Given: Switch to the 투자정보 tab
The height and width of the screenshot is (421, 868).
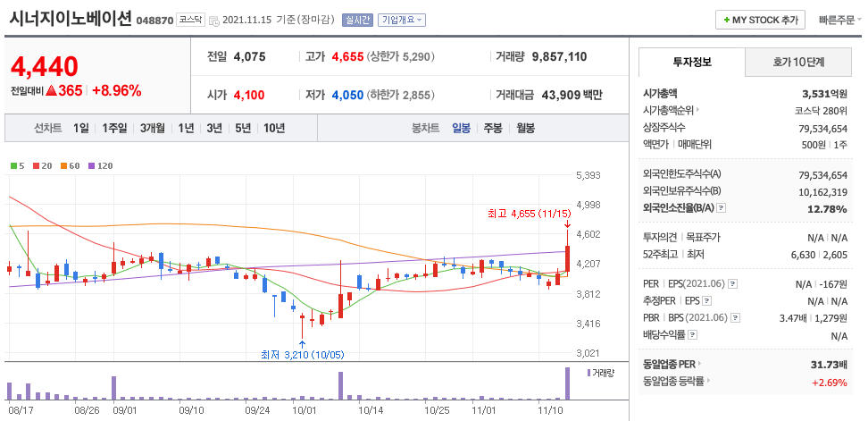Looking at the screenshot, I should [692, 62].
